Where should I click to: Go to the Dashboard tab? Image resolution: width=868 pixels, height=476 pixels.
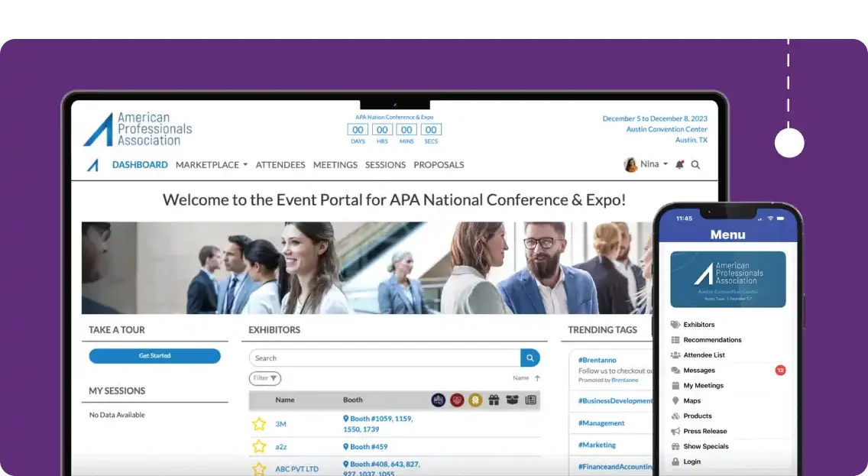coord(140,165)
